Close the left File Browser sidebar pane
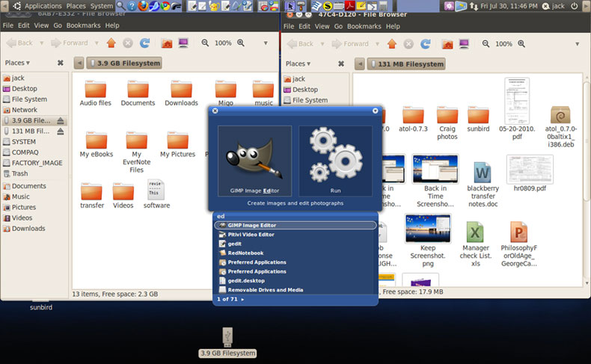This screenshot has height=364, width=591. [x=61, y=63]
